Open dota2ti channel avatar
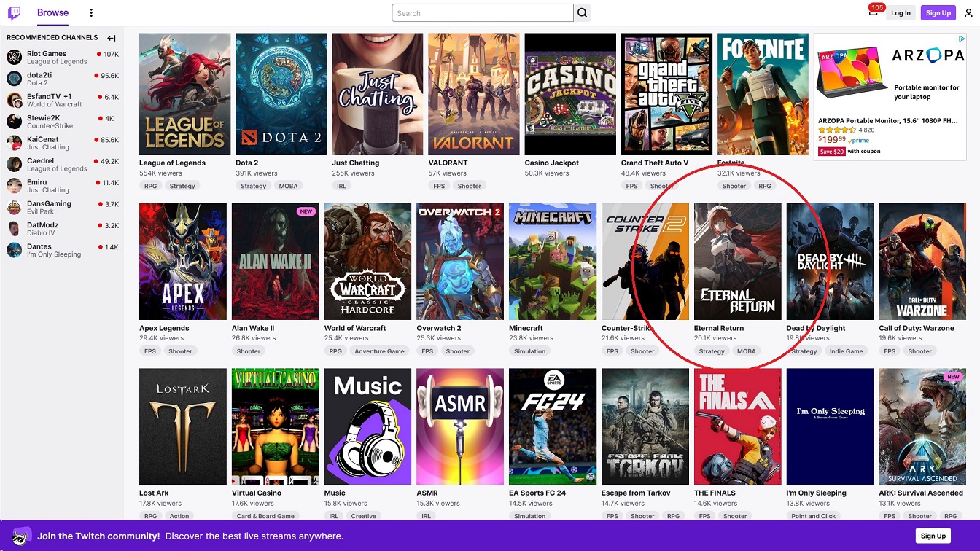Screen dimensions: 980x551 [15, 79]
